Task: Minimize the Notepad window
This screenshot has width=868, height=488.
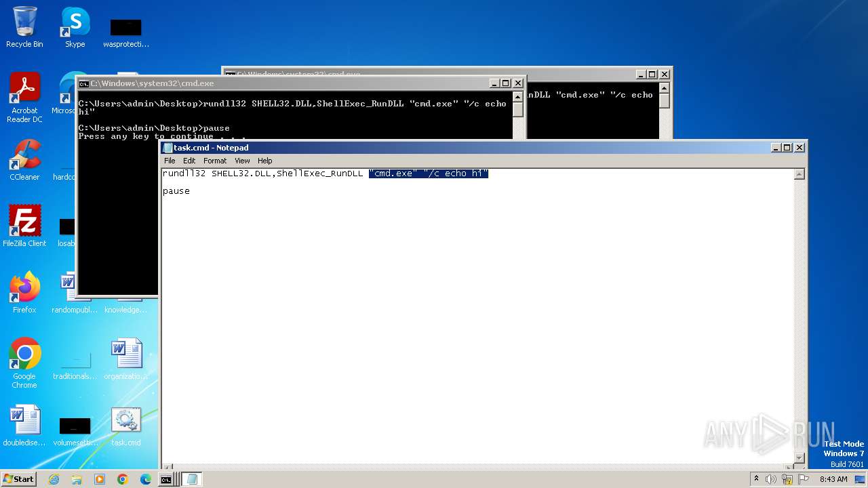Action: [776, 147]
